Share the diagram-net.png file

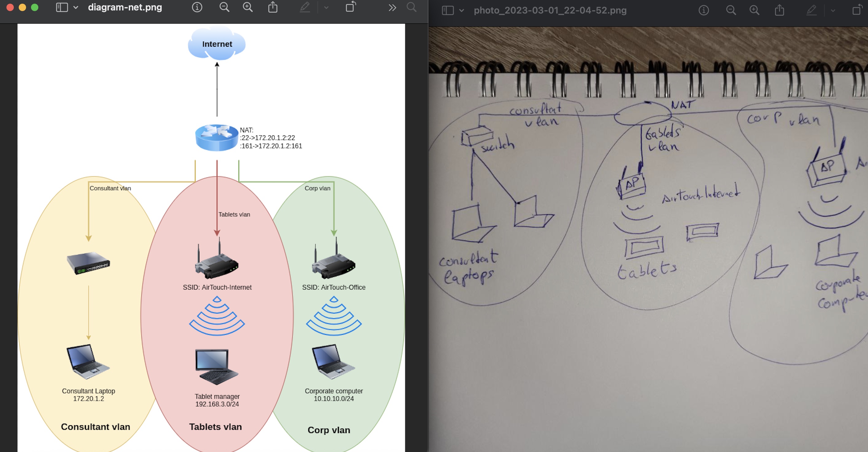(273, 7)
